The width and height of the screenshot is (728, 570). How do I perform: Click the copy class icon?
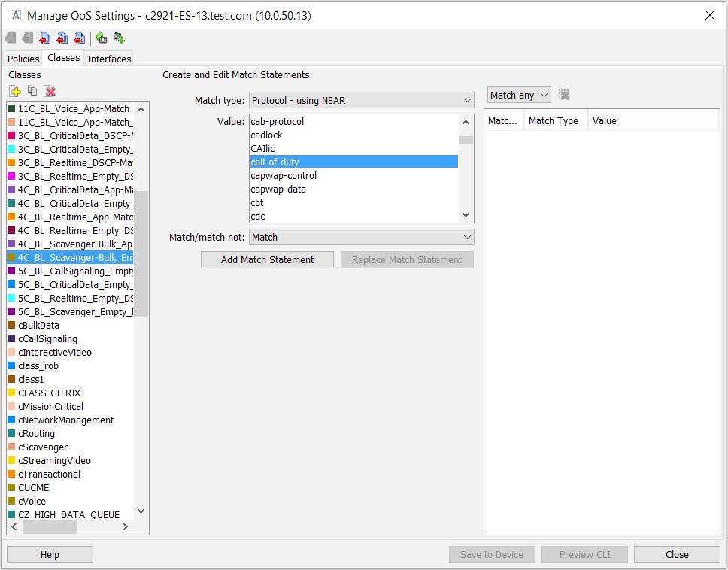click(x=32, y=91)
